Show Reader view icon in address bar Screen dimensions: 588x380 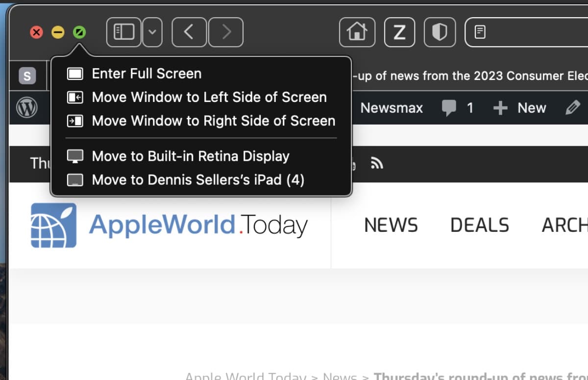(x=481, y=33)
